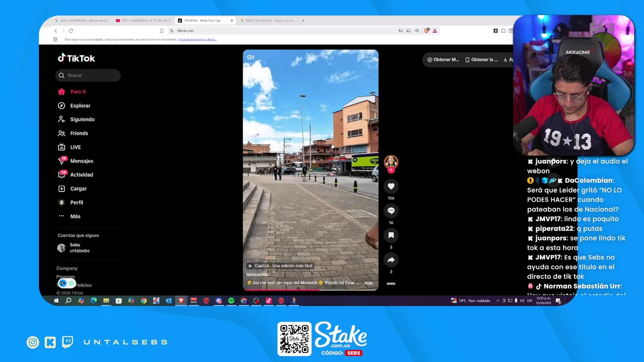Viewport: 644px width, 362px height.
Task: Click the CapCut edición más fácil tag
Action: coord(280,265)
